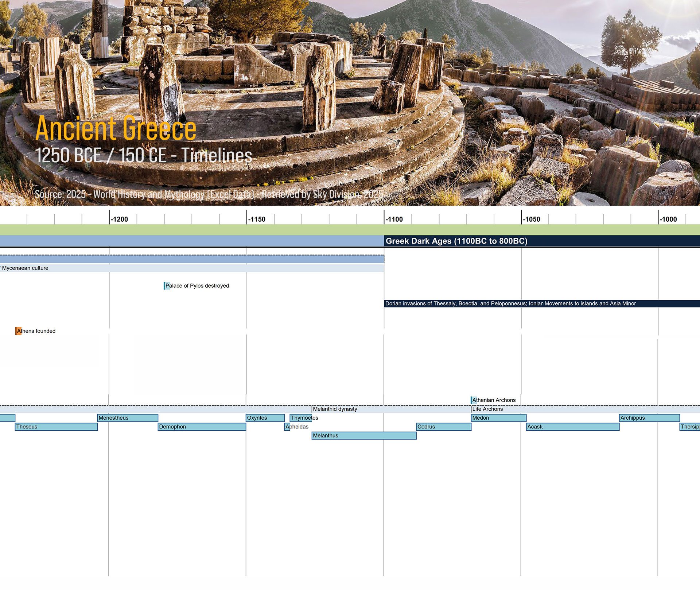Screen dimensions: 700x590
Task: Click the Melanthid dynasty label
Action: coord(335,409)
